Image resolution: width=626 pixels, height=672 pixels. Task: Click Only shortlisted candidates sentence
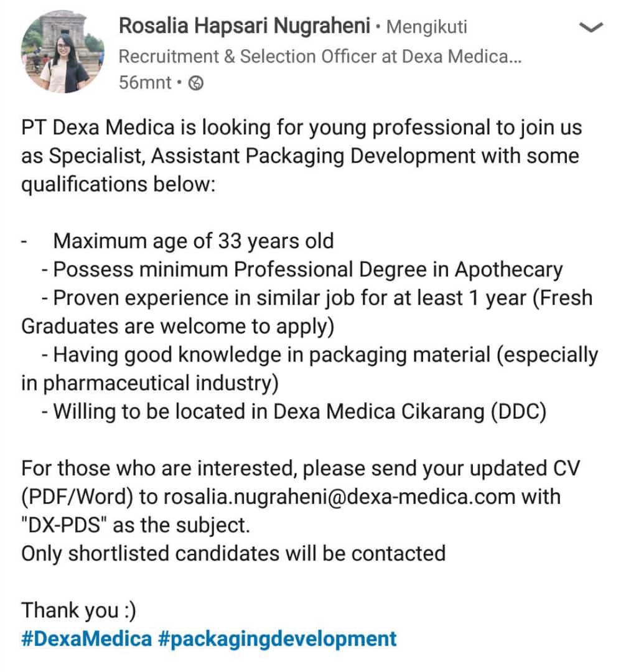click(233, 553)
